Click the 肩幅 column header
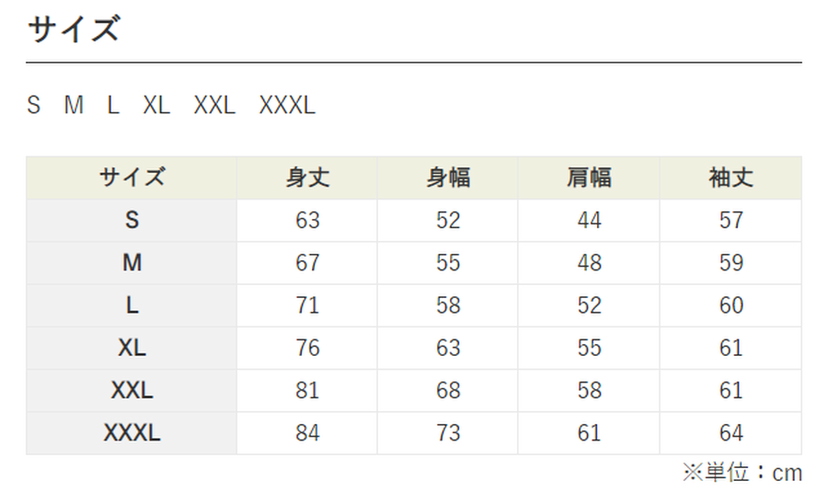 tap(589, 178)
